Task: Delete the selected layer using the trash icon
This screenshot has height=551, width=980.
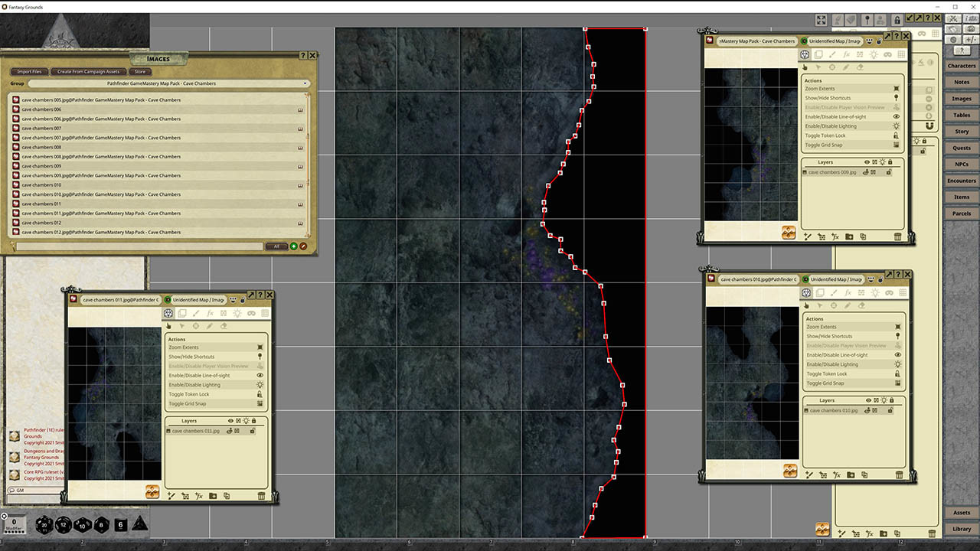Action: tap(898, 236)
